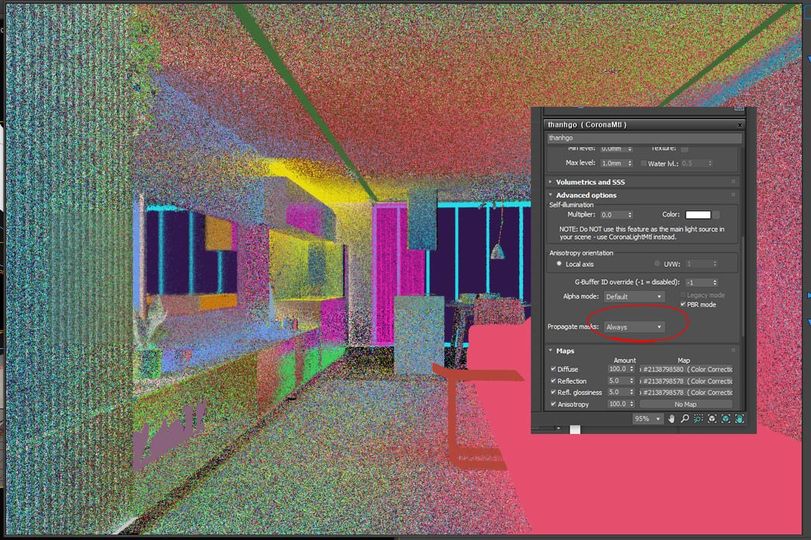Viewport: 811px width, 540px height.
Task: Click the zoom region icon
Action: coord(698,419)
